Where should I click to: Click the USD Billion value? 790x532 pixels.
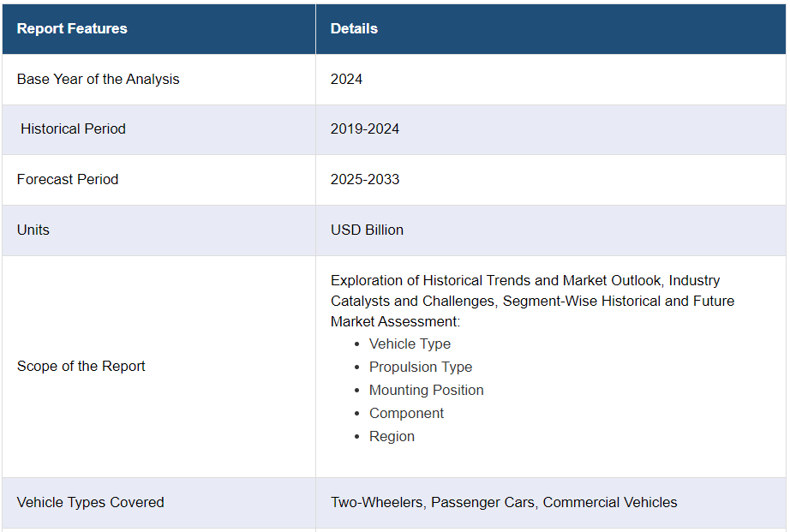(x=367, y=230)
